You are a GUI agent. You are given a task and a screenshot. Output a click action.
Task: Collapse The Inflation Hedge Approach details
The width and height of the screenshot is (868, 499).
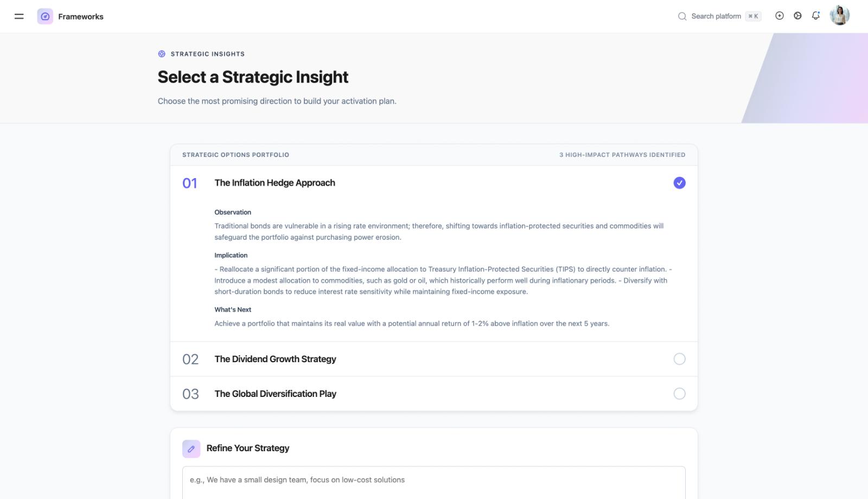tap(275, 183)
